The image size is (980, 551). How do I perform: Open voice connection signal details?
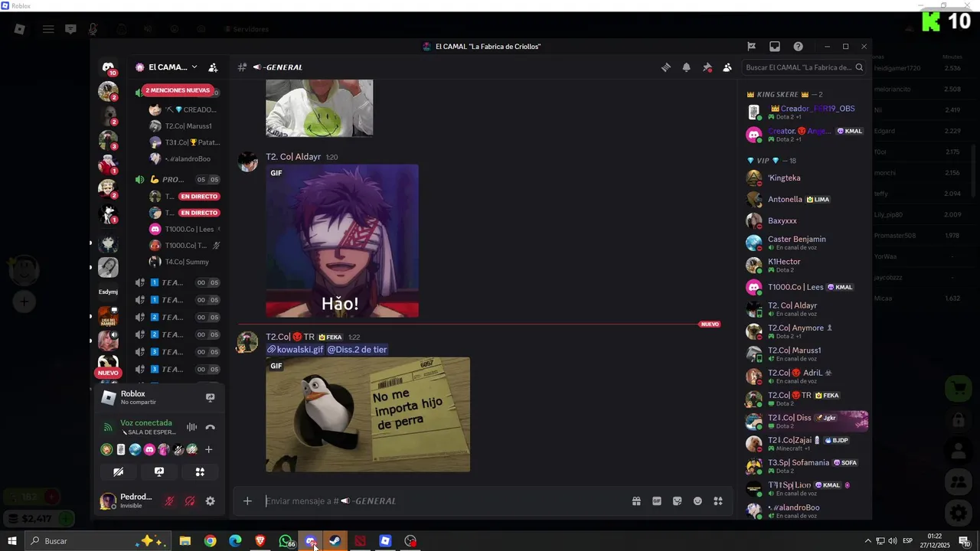point(108,427)
